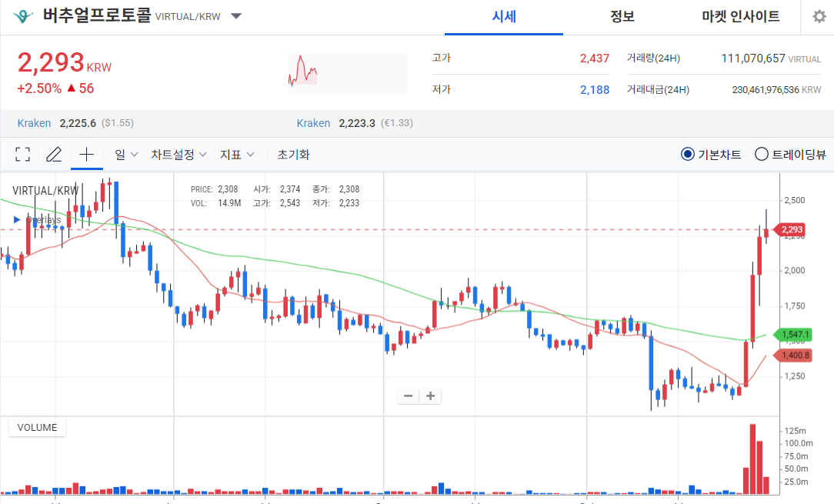Toggle fullscreen chart mode icon
This screenshot has width=834, height=504.
coord(23,155)
